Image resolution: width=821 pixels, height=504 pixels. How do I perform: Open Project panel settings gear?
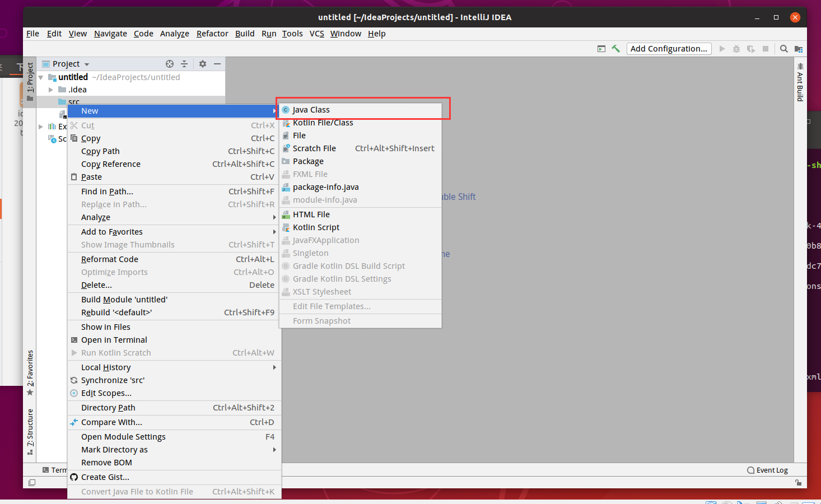(203, 64)
